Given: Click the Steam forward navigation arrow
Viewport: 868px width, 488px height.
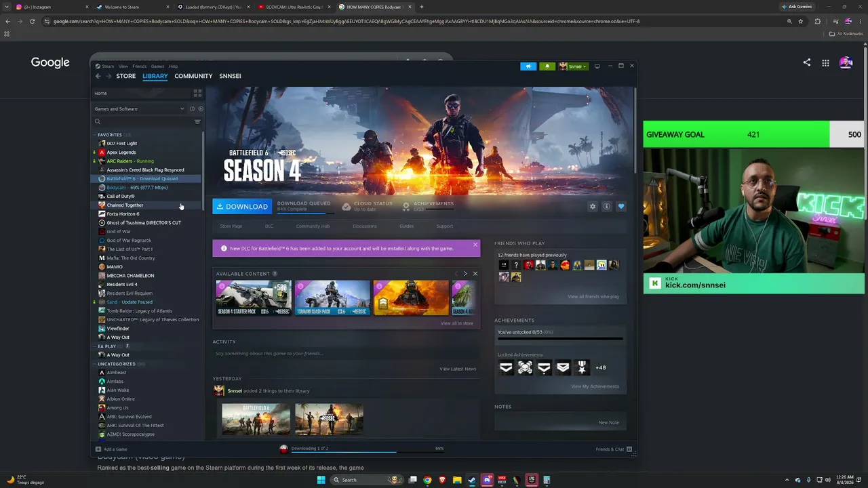Looking at the screenshot, I should tap(108, 76).
